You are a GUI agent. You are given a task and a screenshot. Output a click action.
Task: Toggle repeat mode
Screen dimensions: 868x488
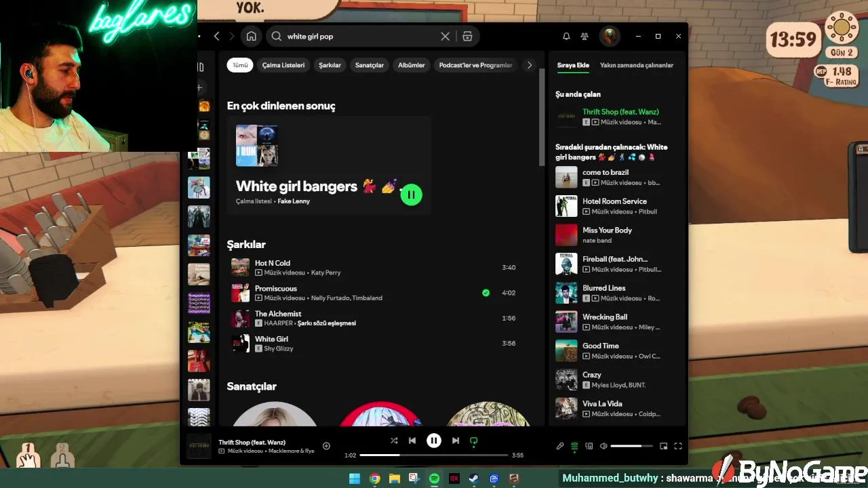pyautogui.click(x=473, y=441)
